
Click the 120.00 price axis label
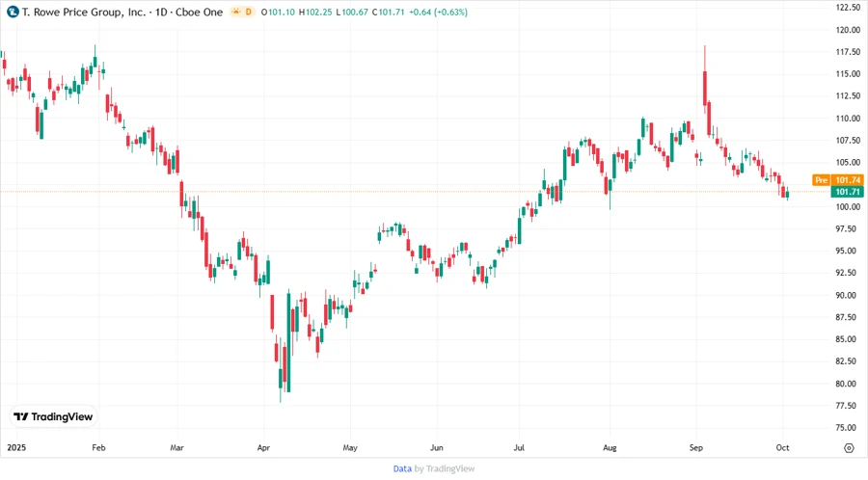[x=848, y=30]
